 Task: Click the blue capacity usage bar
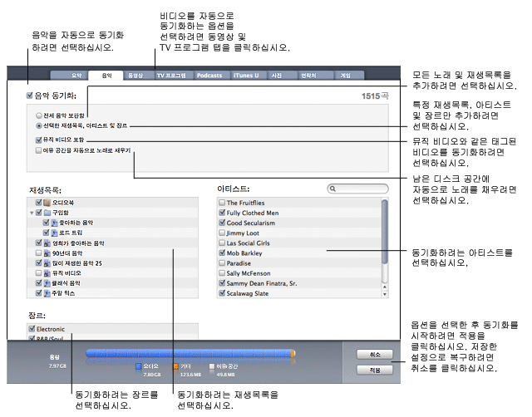pyautogui.click(x=189, y=353)
